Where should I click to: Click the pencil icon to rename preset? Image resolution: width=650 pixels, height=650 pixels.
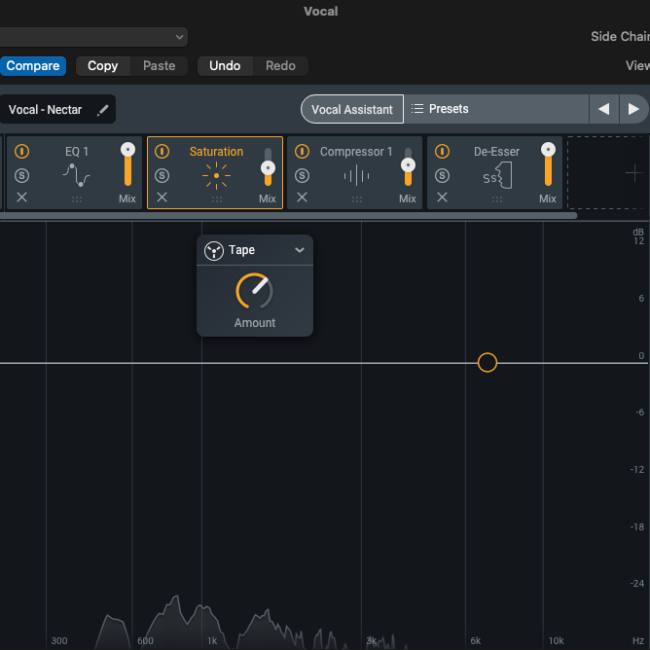coord(102,110)
